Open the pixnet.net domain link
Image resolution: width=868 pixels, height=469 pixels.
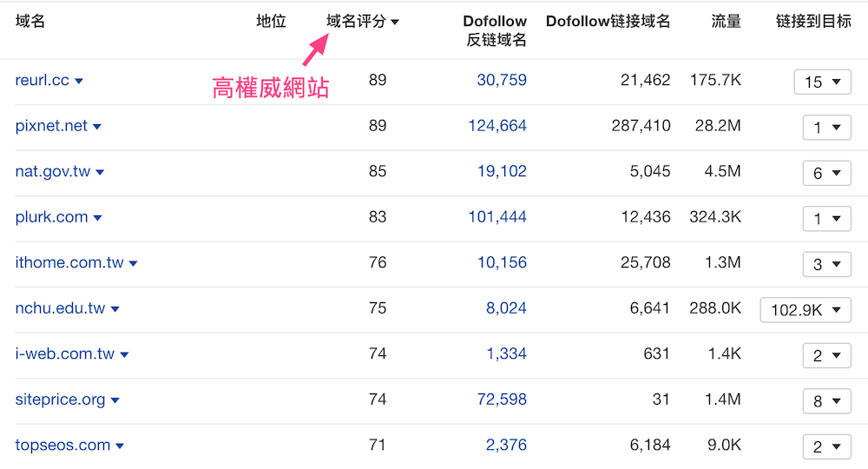coord(51,126)
